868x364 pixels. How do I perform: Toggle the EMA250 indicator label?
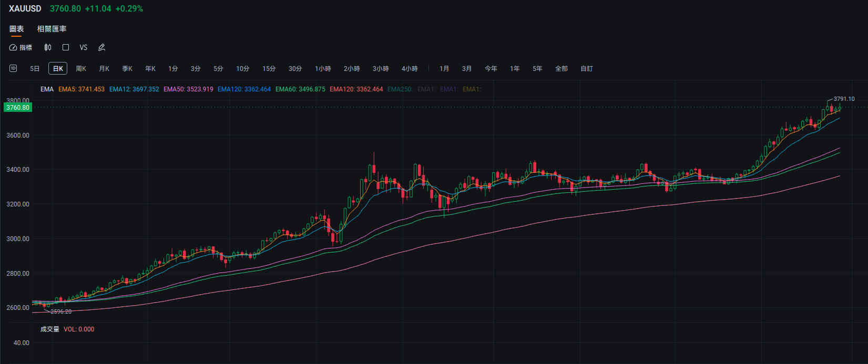click(400, 89)
